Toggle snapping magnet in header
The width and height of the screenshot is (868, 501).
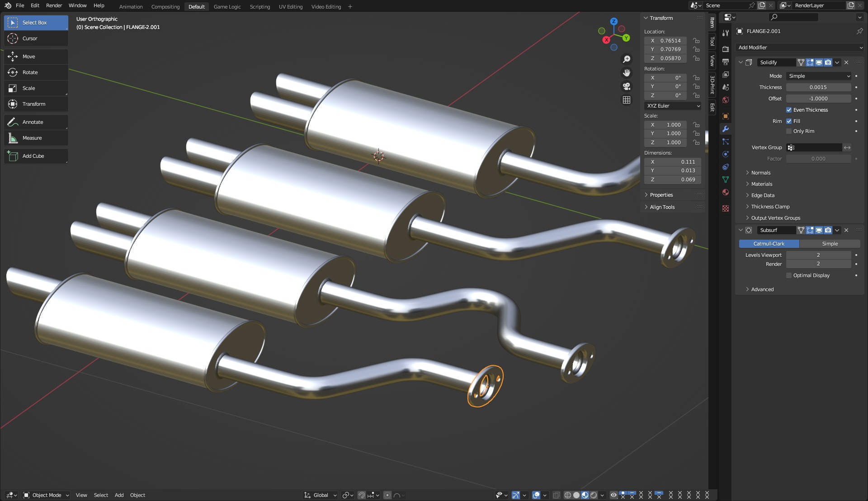(x=361, y=495)
